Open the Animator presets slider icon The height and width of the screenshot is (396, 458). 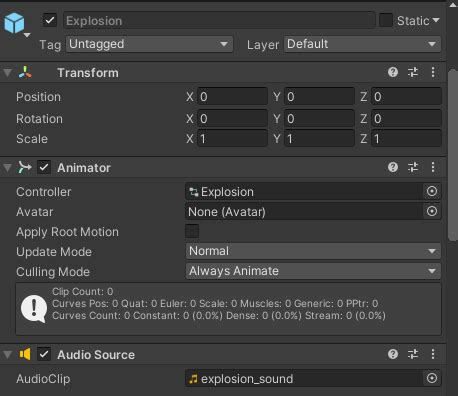point(413,167)
